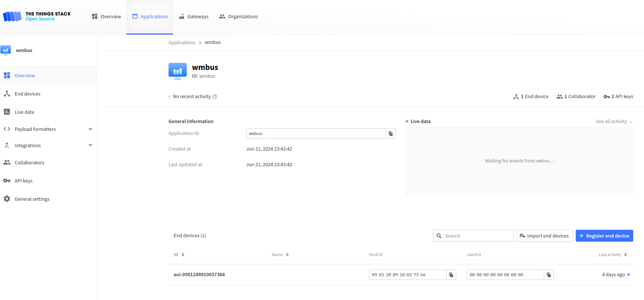
Task: Sort end devices by ID
Action: pyautogui.click(x=179, y=255)
